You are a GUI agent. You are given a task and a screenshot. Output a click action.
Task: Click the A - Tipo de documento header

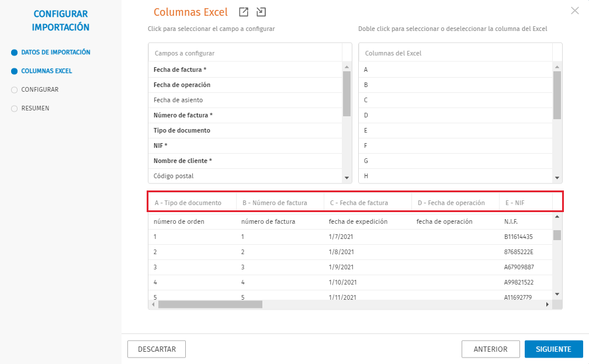[x=192, y=203]
